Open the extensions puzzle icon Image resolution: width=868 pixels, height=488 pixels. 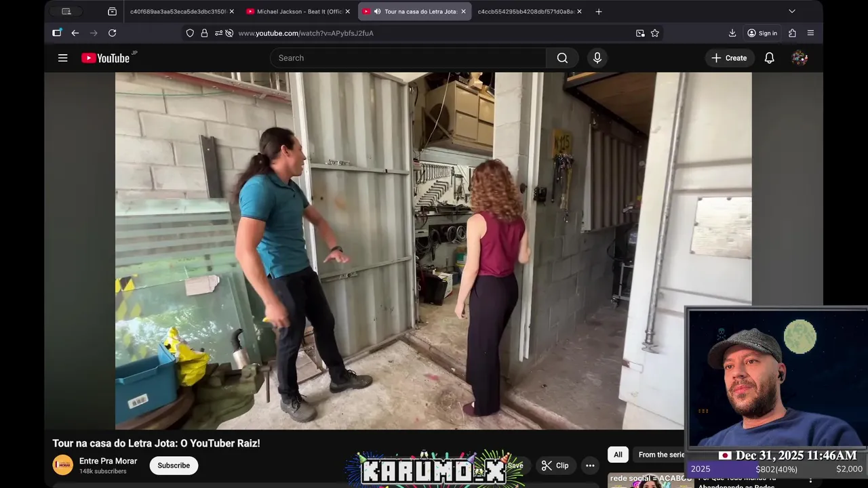pyautogui.click(x=792, y=33)
